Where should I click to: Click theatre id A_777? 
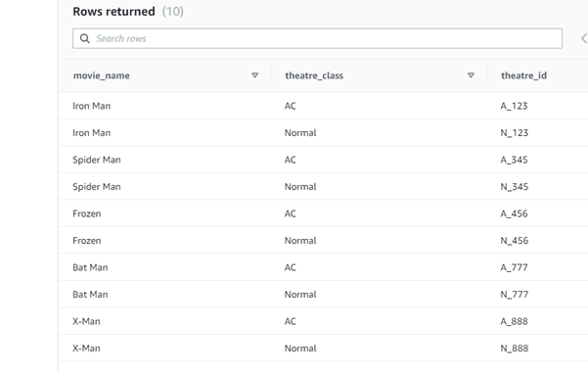[514, 267]
